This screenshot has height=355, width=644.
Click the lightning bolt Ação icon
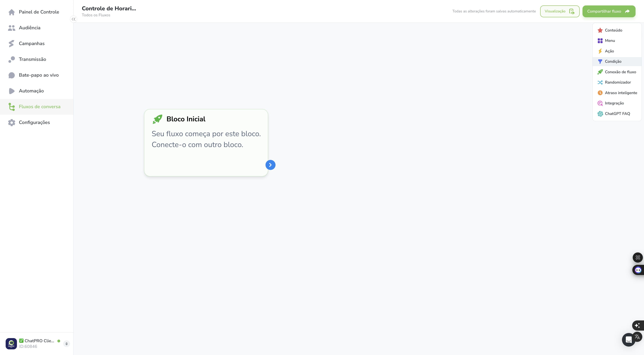click(x=600, y=51)
